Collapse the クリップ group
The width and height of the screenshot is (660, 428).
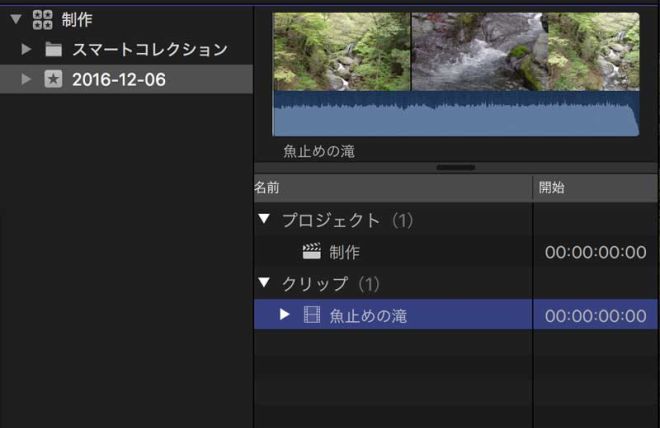pos(264,284)
